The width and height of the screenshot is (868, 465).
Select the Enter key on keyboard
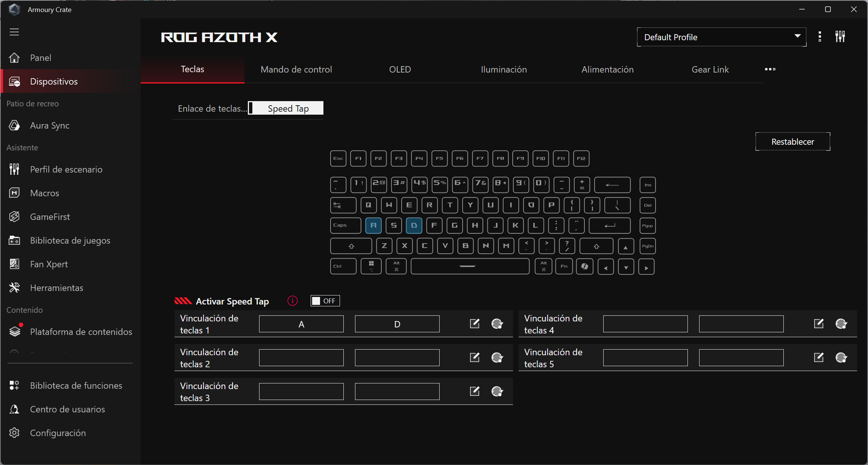pyautogui.click(x=610, y=226)
